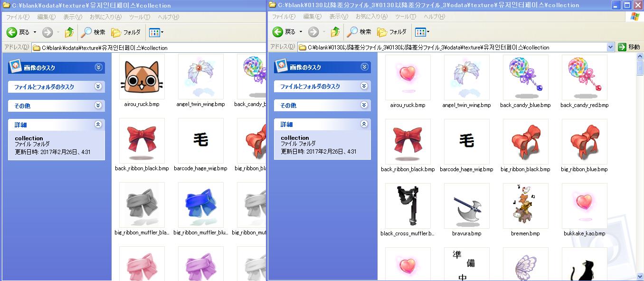Select angel_twin_wing.bmp in right window
The height and width of the screenshot is (281, 644).
[467, 78]
